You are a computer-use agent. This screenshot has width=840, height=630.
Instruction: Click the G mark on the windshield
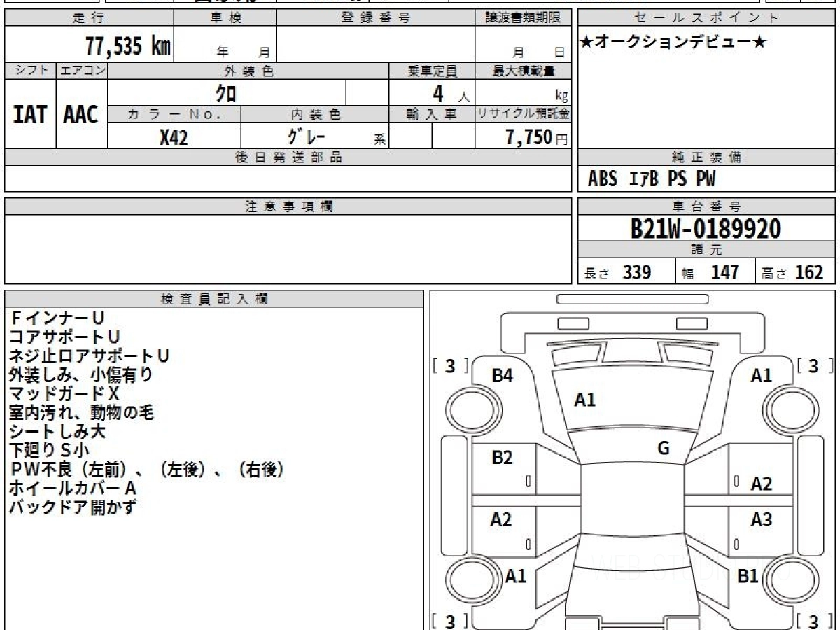point(664,449)
